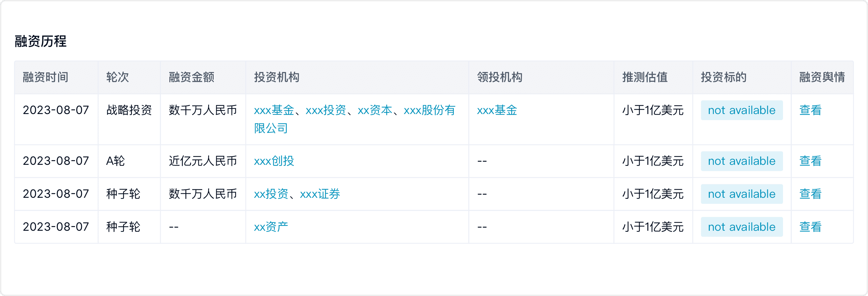Click 查看 in the bottom row
The width and height of the screenshot is (868, 296).
click(810, 226)
